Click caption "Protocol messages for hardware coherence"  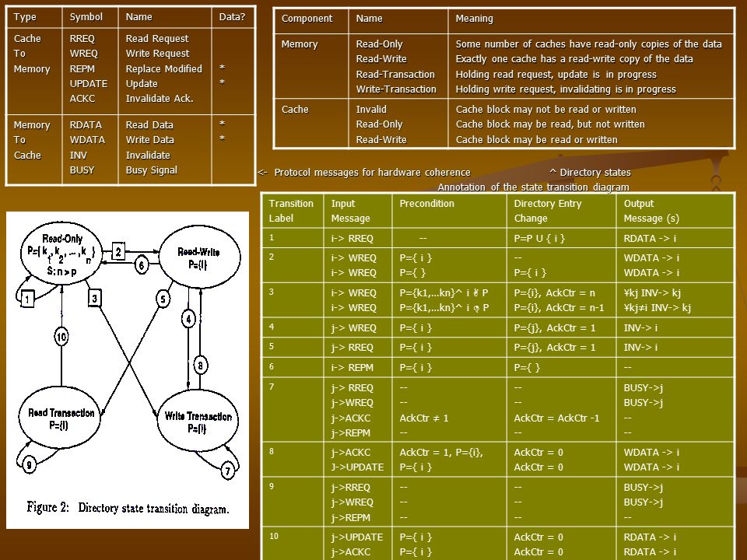372,173
